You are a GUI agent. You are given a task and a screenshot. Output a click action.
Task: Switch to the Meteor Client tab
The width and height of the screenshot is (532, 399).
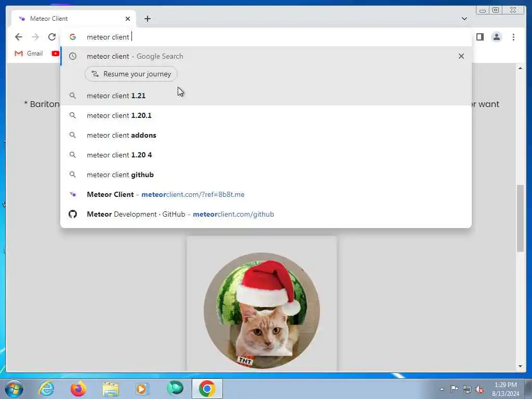(x=74, y=19)
